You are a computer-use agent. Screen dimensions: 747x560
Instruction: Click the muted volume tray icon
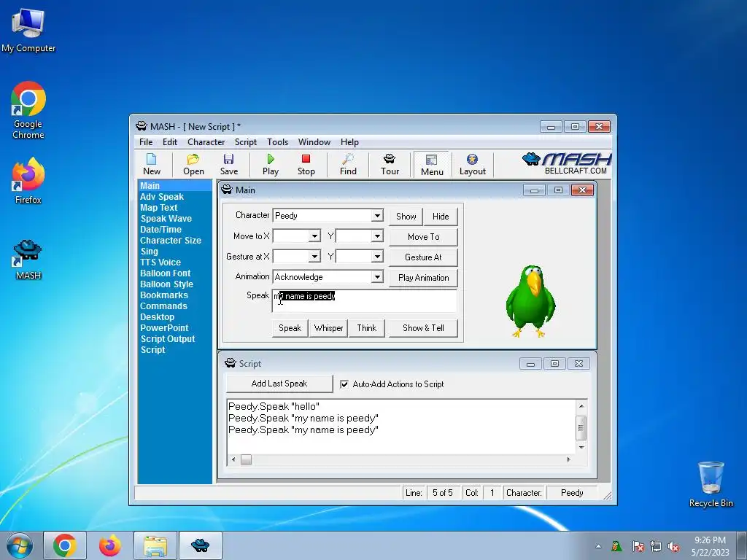[x=673, y=547]
